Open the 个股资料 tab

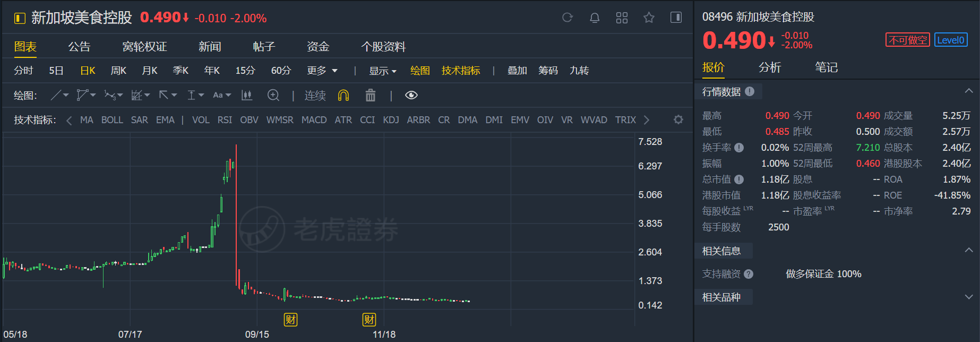[x=383, y=47]
